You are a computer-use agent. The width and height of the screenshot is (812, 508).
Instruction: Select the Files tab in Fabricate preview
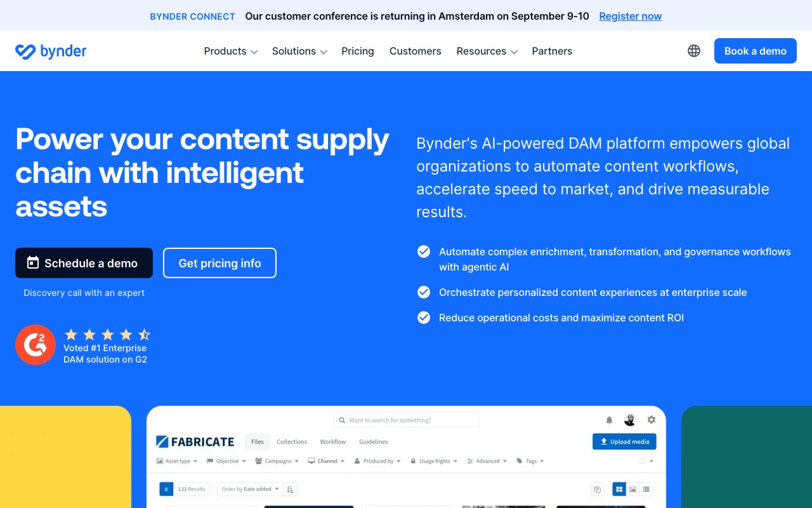point(257,441)
